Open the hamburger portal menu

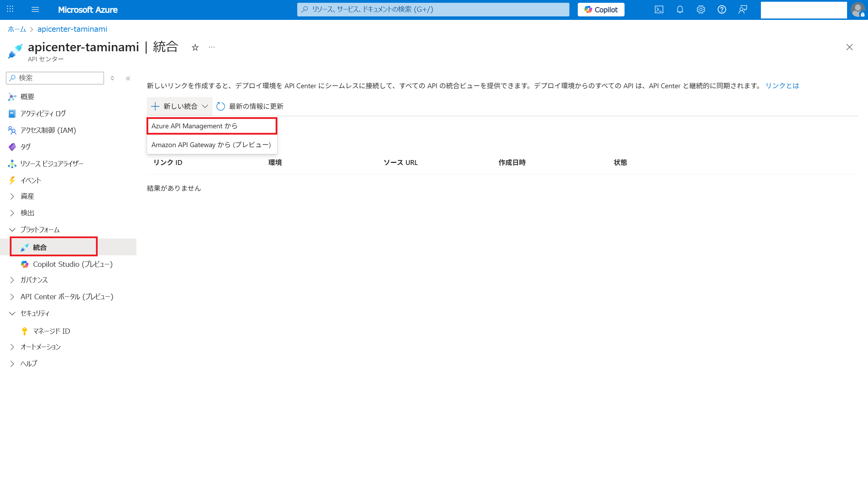pyautogui.click(x=35, y=9)
